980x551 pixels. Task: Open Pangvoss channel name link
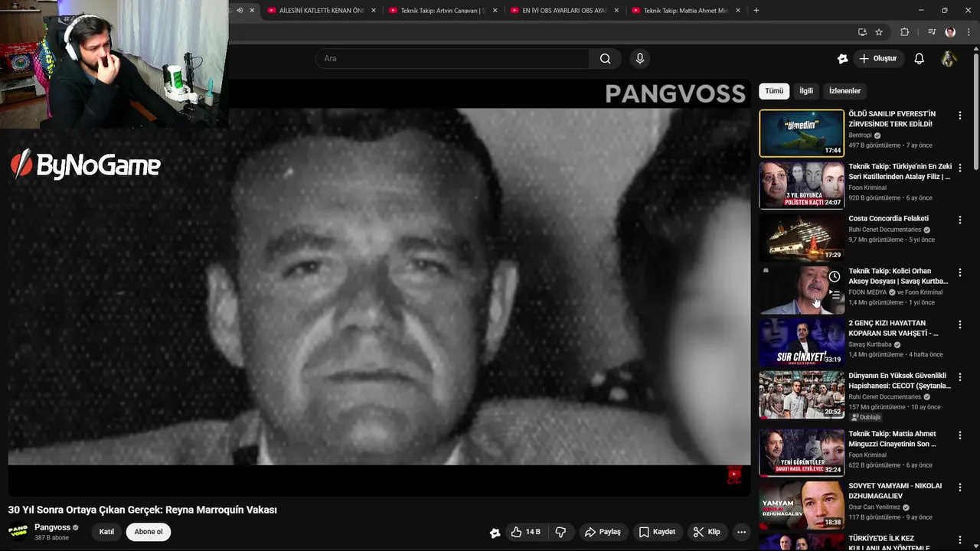pyautogui.click(x=52, y=527)
